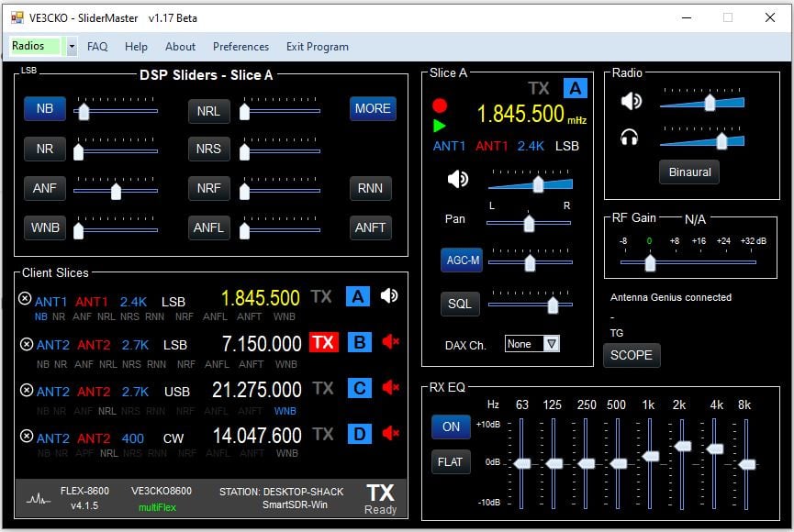Unmute the red speaker on slice B

click(x=390, y=342)
